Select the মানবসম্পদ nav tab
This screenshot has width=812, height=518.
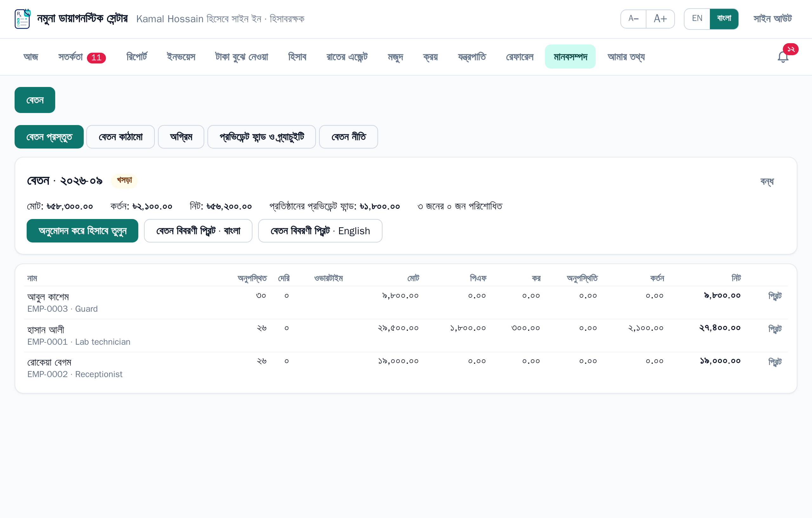point(570,57)
